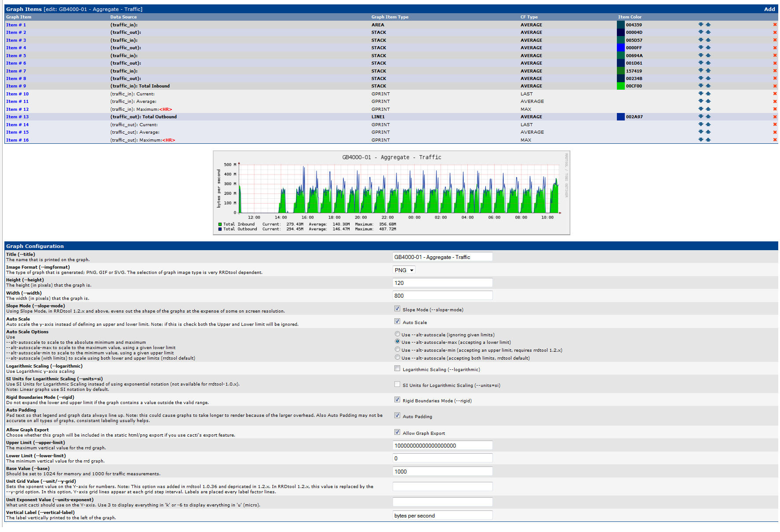Click Add graph item link
Viewport: 780px width, 532px height.
[x=769, y=9]
